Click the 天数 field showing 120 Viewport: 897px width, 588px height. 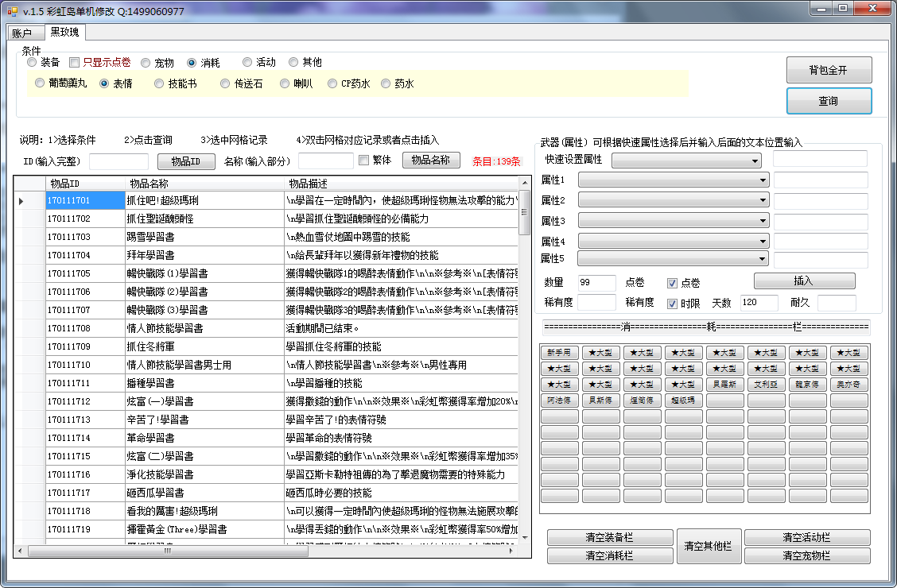pos(759,302)
